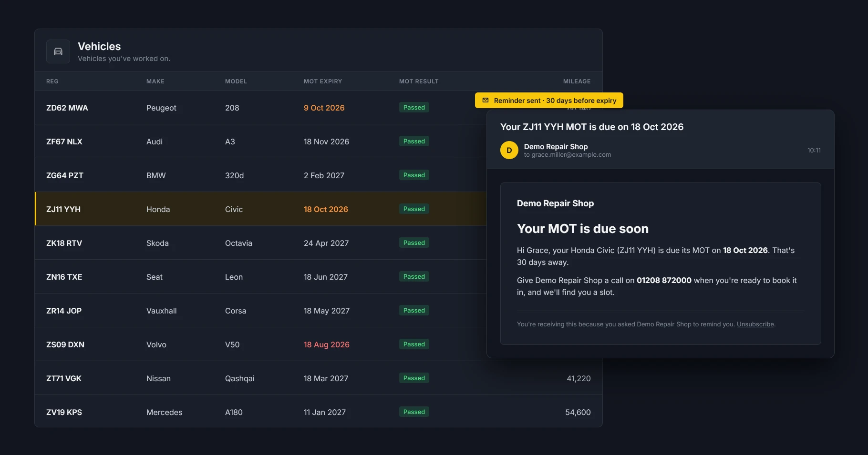The height and width of the screenshot is (455, 868).
Task: Click the 9 Oct 2026 expiry date
Action: tap(324, 108)
